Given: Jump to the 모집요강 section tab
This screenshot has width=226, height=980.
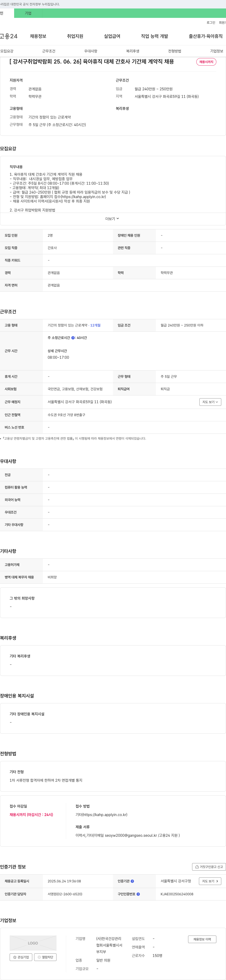Looking at the screenshot, I should coord(7,51).
